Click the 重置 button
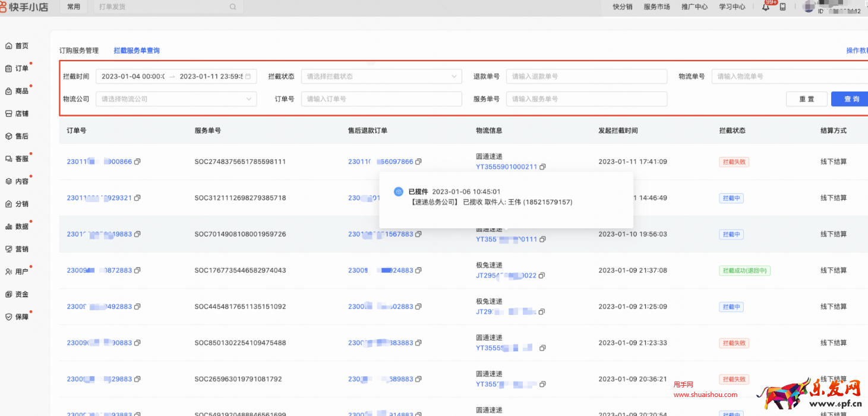This screenshot has width=868, height=416. (806, 99)
